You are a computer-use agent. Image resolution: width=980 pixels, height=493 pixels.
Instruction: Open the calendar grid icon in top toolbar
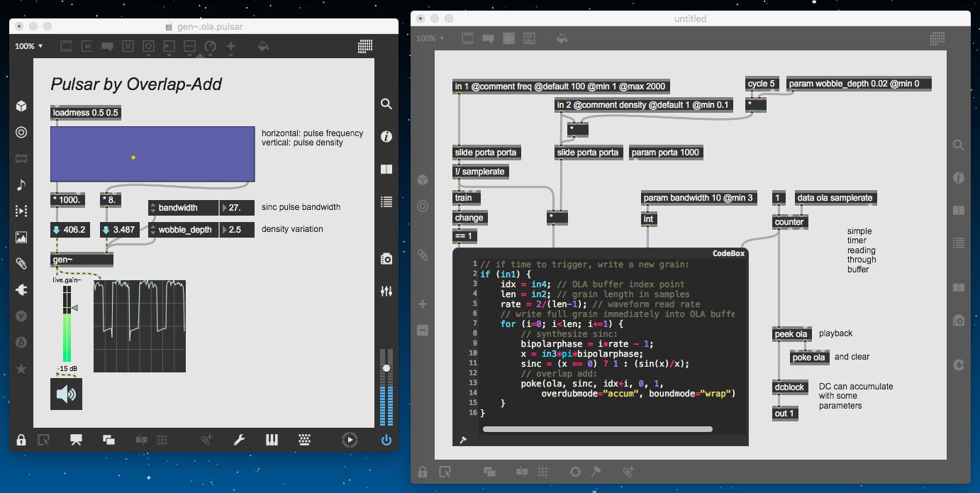click(x=365, y=46)
